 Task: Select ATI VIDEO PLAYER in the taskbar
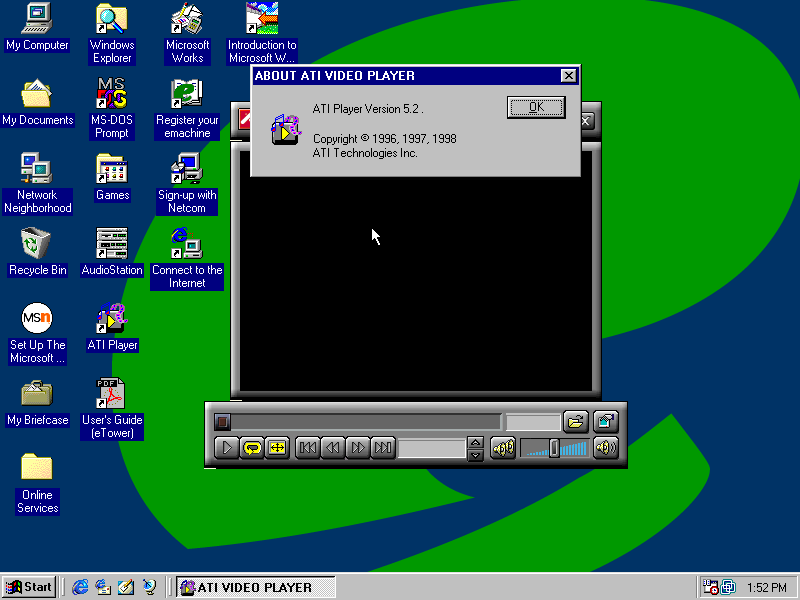256,587
